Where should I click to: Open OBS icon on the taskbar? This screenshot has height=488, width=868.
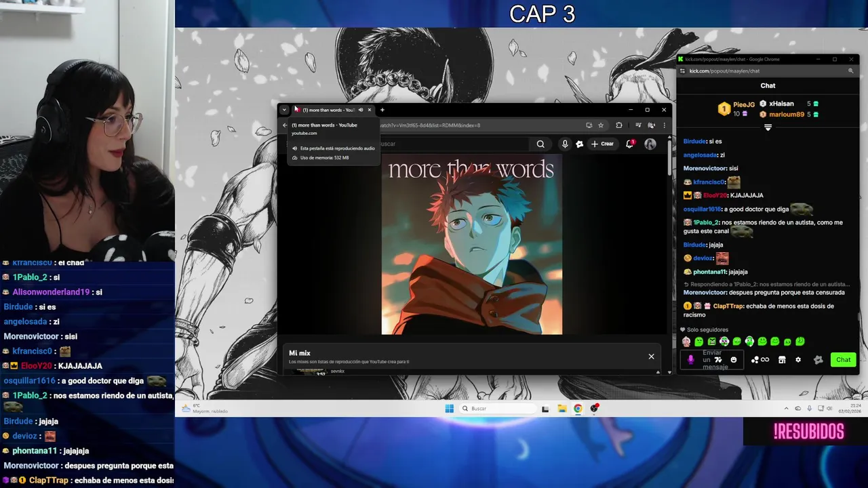pyautogui.click(x=594, y=409)
